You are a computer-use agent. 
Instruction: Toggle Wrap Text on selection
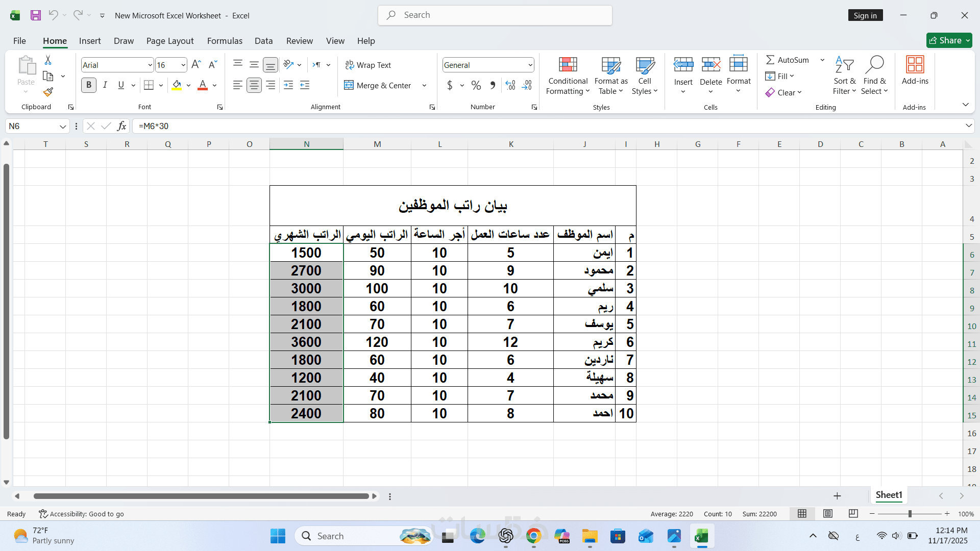click(367, 65)
